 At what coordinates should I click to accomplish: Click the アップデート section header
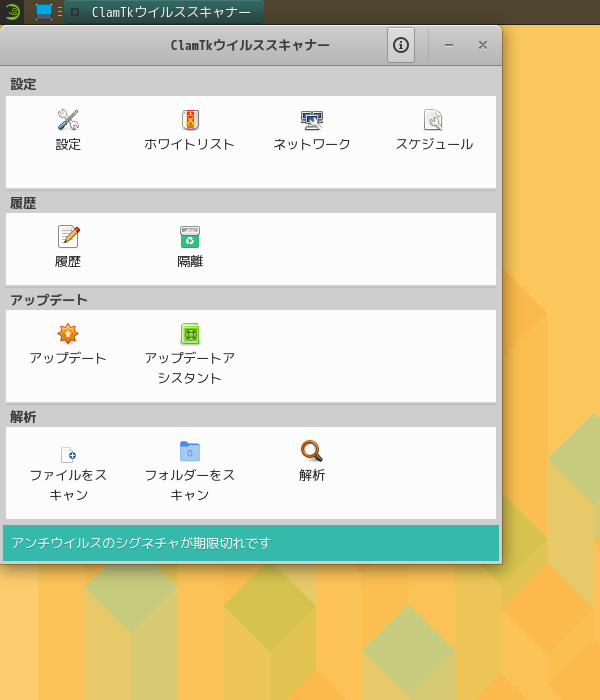click(49, 300)
